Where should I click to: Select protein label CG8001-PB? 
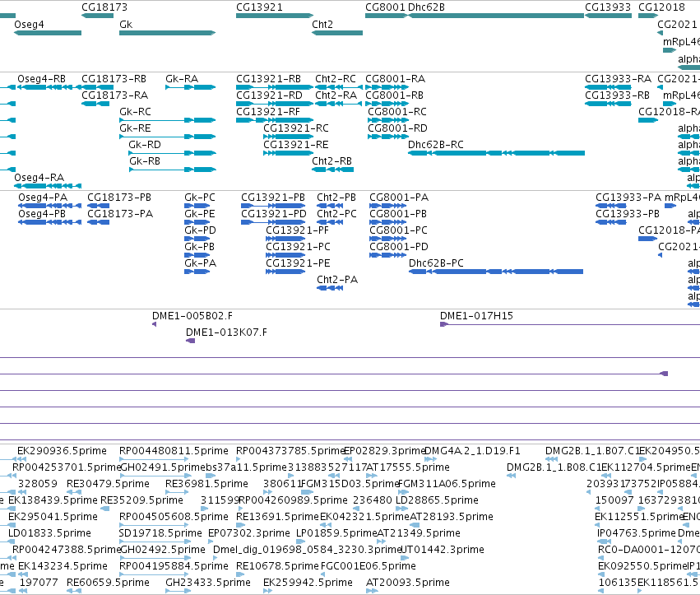398,215
